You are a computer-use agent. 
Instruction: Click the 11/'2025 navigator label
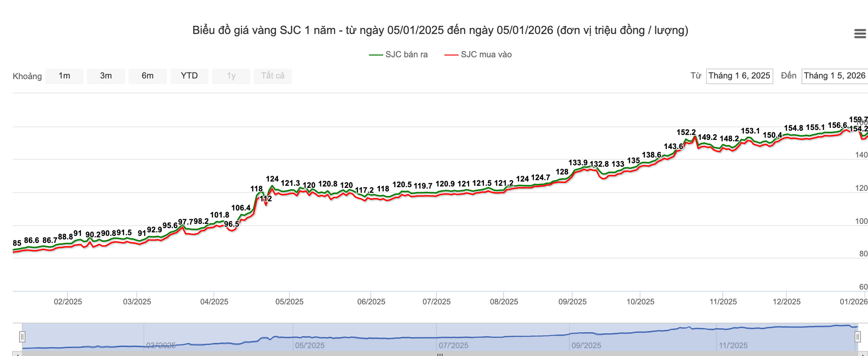(x=733, y=346)
